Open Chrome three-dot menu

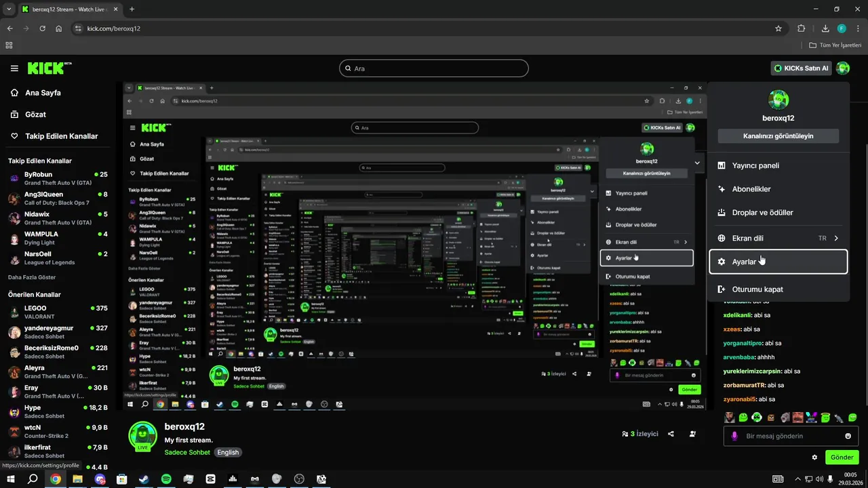856,28
